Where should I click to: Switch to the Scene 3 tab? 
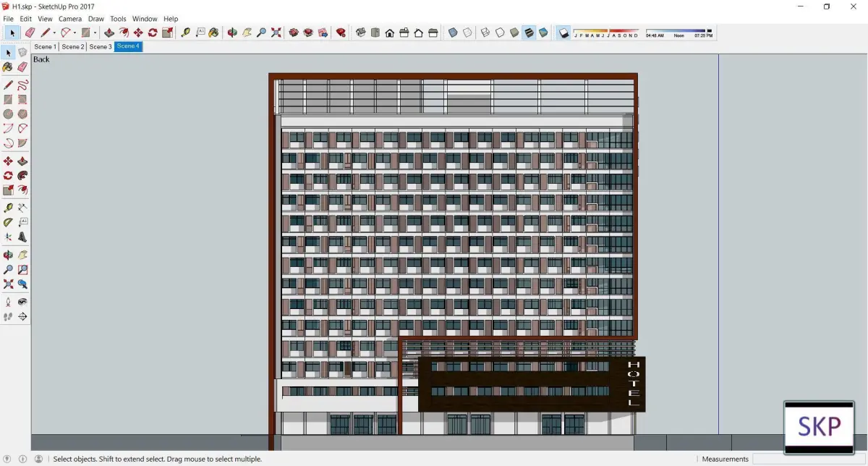click(x=100, y=46)
